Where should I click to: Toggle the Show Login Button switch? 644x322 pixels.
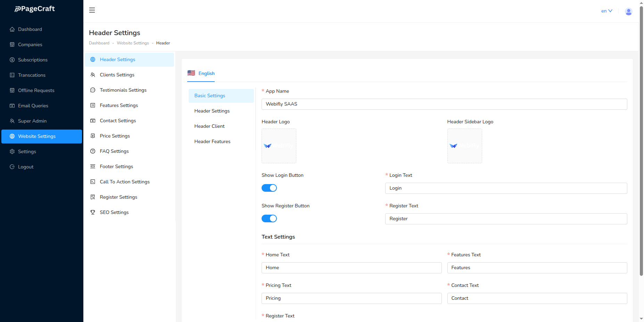(269, 188)
